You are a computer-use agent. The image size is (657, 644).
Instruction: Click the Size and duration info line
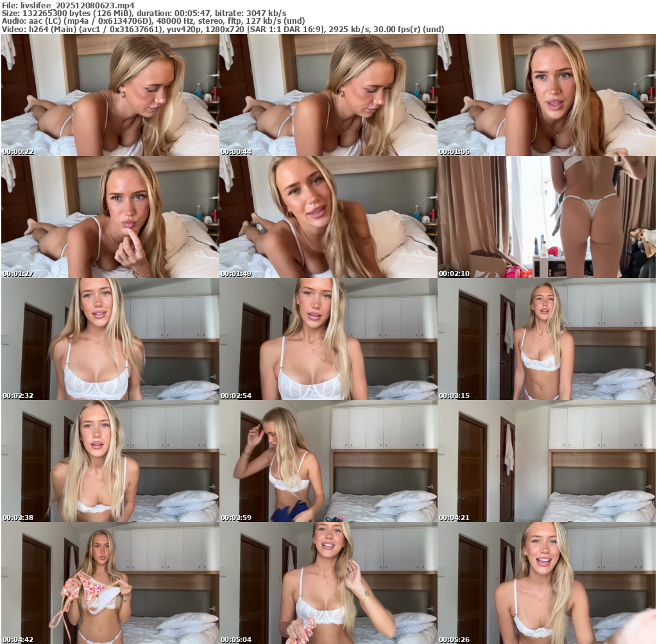coord(144,13)
